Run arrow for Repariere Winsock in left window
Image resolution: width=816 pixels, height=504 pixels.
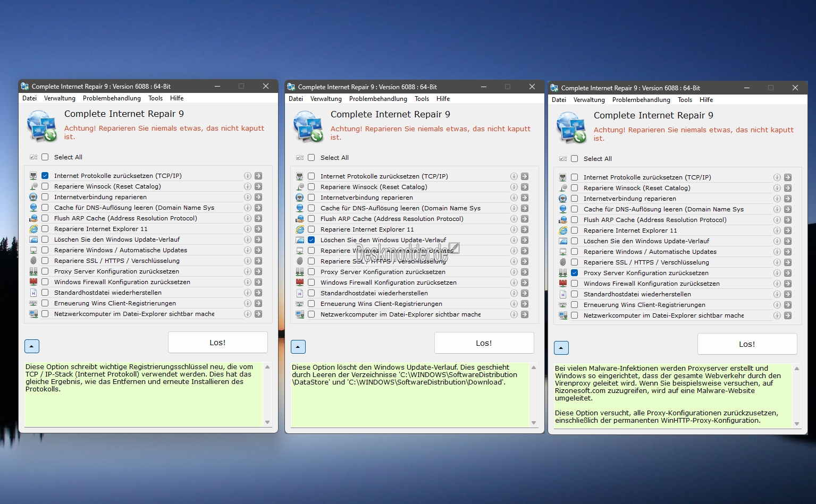point(258,186)
